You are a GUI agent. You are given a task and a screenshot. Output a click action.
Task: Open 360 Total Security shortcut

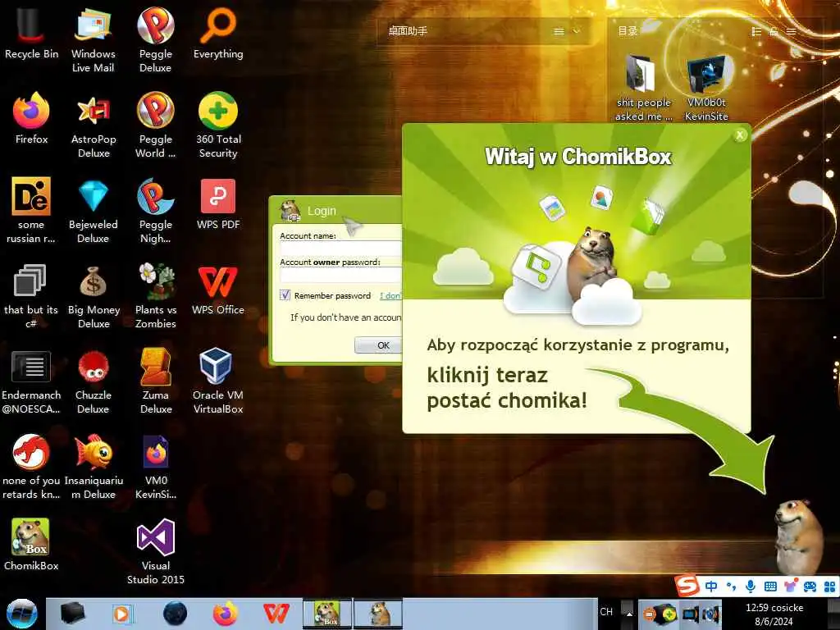[x=218, y=125]
